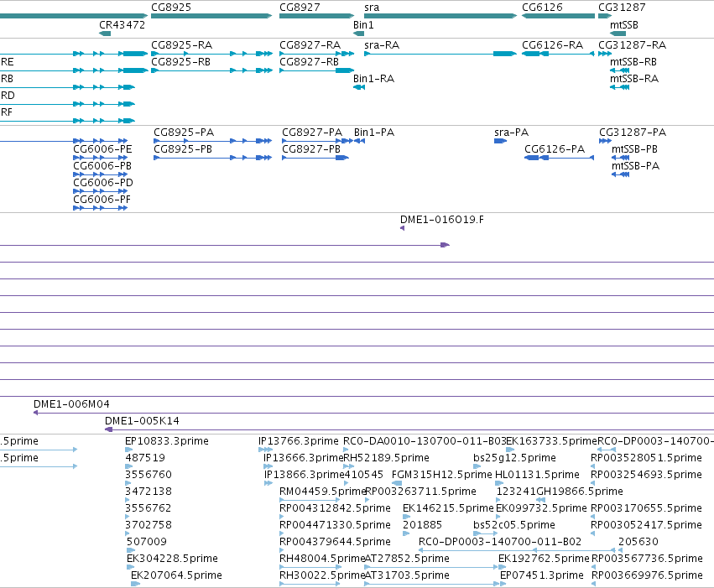
Task: Select the RP003528051.5prime EST label
Action: pyautogui.click(x=646, y=458)
